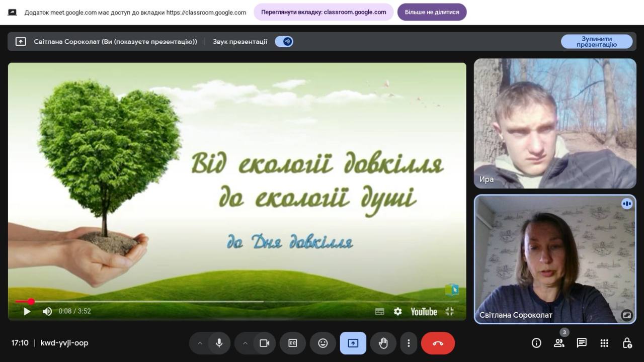
Task: Play the YouTube video
Action: pyautogui.click(x=27, y=311)
